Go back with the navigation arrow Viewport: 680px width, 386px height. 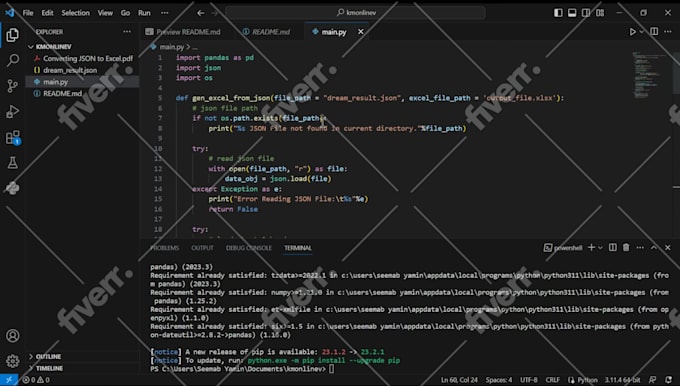coord(200,13)
